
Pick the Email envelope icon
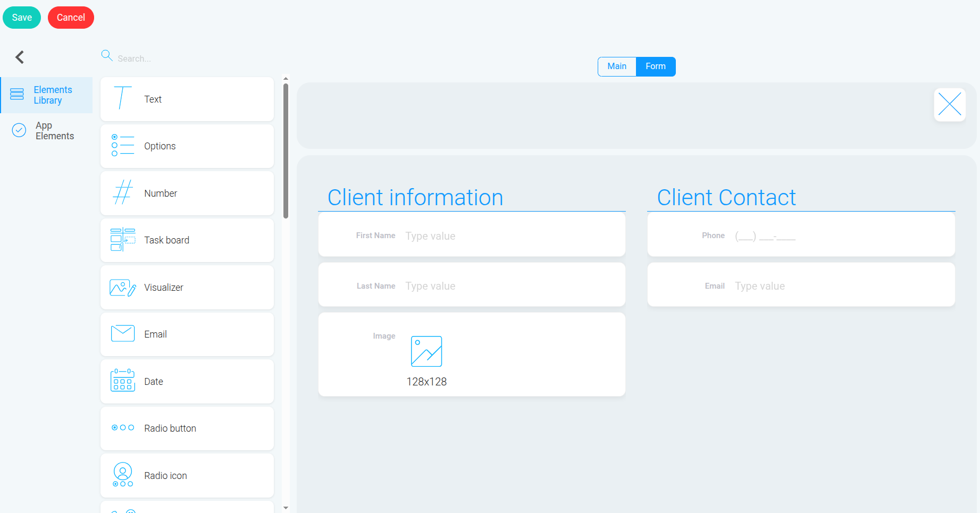(123, 333)
